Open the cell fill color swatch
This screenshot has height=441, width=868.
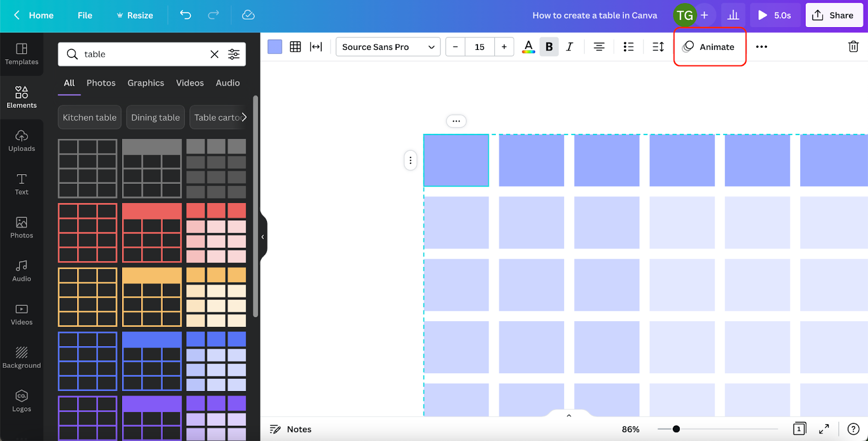(x=275, y=47)
